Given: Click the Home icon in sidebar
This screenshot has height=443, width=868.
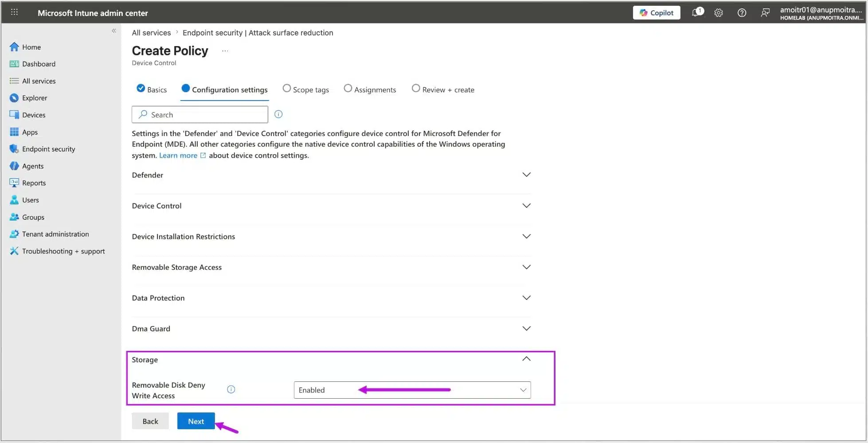Looking at the screenshot, I should click(14, 47).
